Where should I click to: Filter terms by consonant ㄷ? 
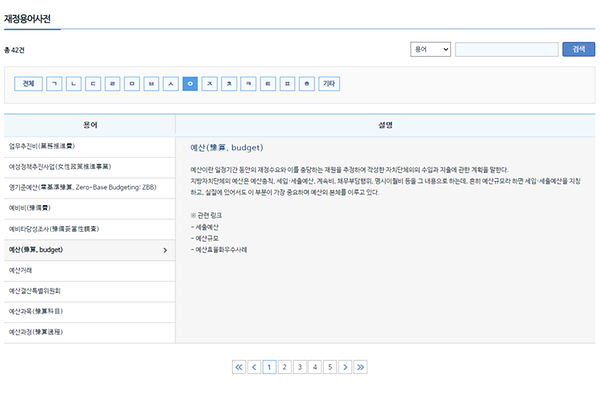tap(93, 84)
